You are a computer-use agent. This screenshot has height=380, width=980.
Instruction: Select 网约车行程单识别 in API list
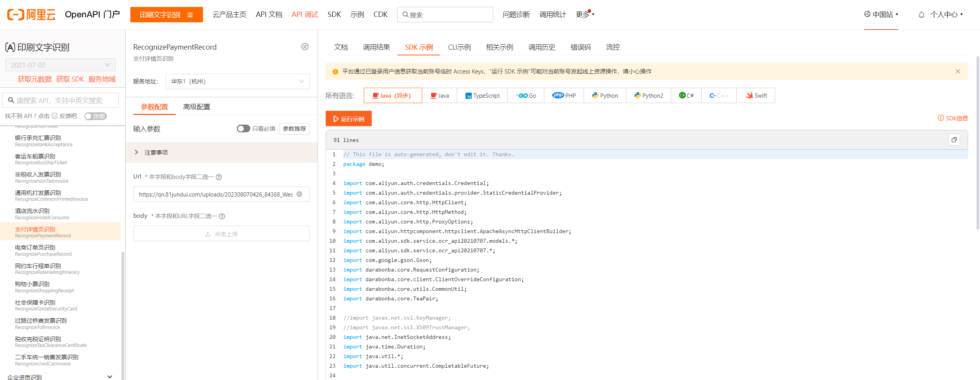click(60, 268)
